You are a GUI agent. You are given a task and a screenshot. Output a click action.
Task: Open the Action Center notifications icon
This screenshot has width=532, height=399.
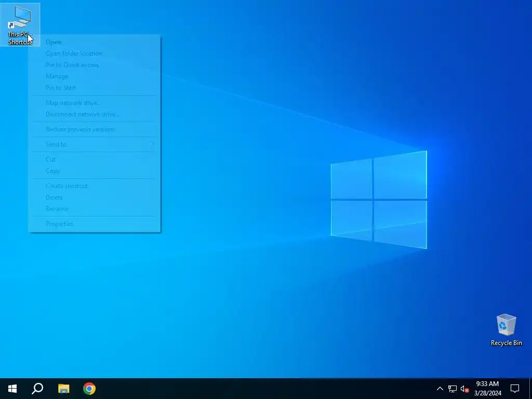(x=515, y=389)
